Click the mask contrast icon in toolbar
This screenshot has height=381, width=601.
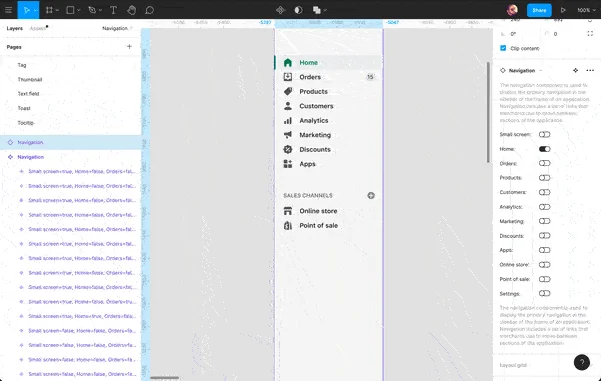[298, 10]
